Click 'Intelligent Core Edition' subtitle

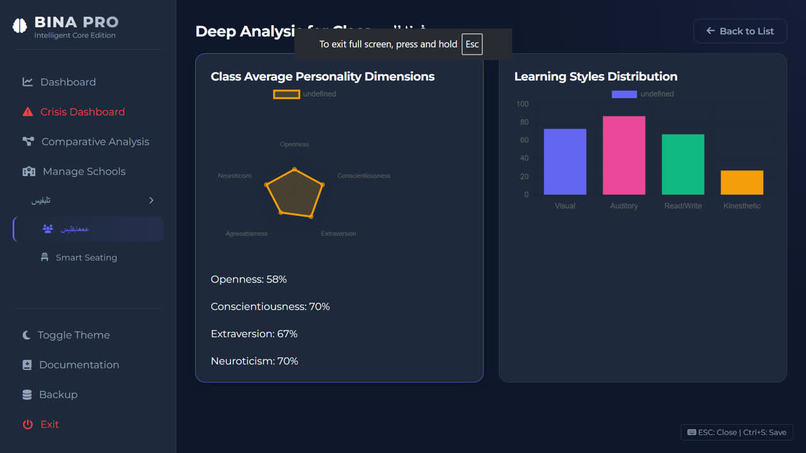pos(75,35)
